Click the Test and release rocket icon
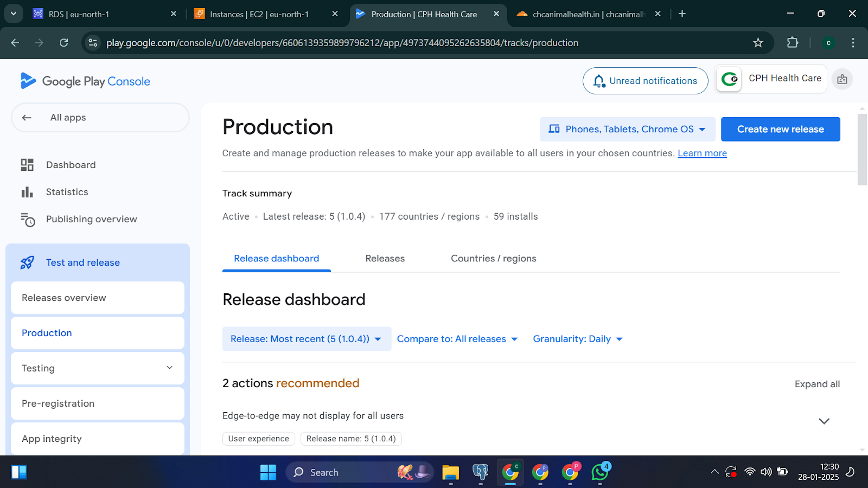The width and height of the screenshot is (868, 488). 27,262
